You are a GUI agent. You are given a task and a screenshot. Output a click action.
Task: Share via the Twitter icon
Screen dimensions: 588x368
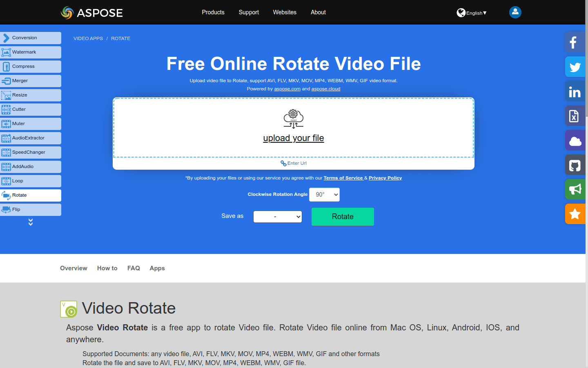[575, 67]
